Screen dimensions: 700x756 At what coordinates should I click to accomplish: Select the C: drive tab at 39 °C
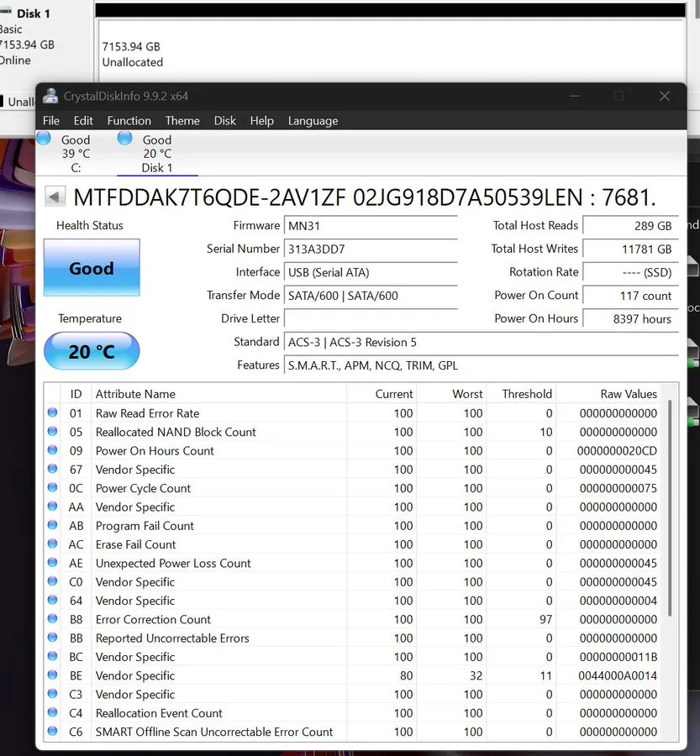pos(76,154)
